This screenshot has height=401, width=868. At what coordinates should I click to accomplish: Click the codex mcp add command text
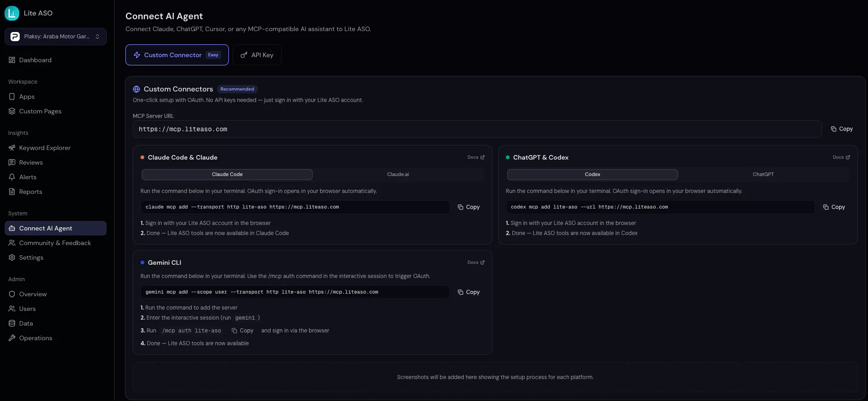589,207
